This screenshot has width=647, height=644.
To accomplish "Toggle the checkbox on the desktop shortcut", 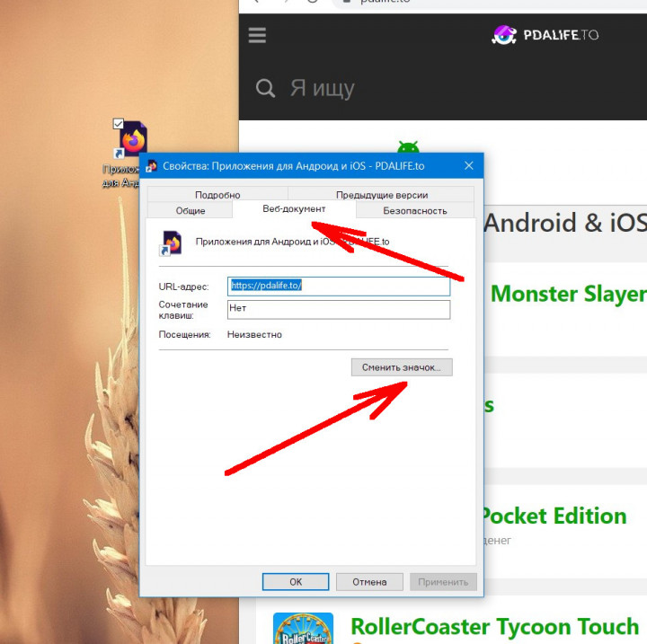I will pos(118,123).
